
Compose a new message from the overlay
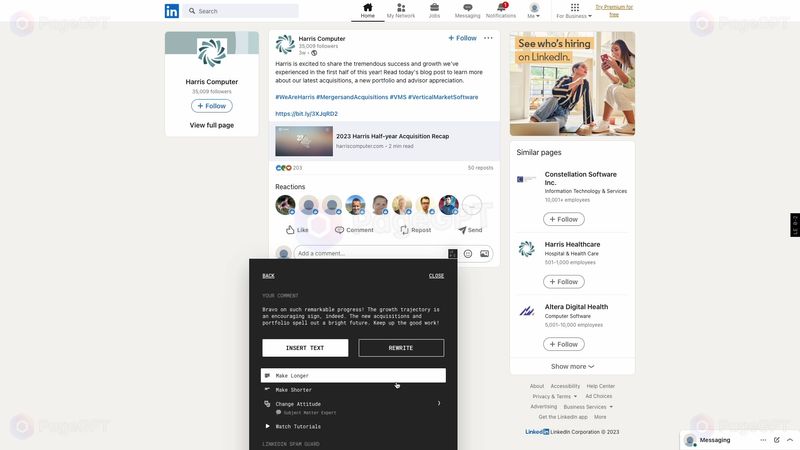pos(777,440)
